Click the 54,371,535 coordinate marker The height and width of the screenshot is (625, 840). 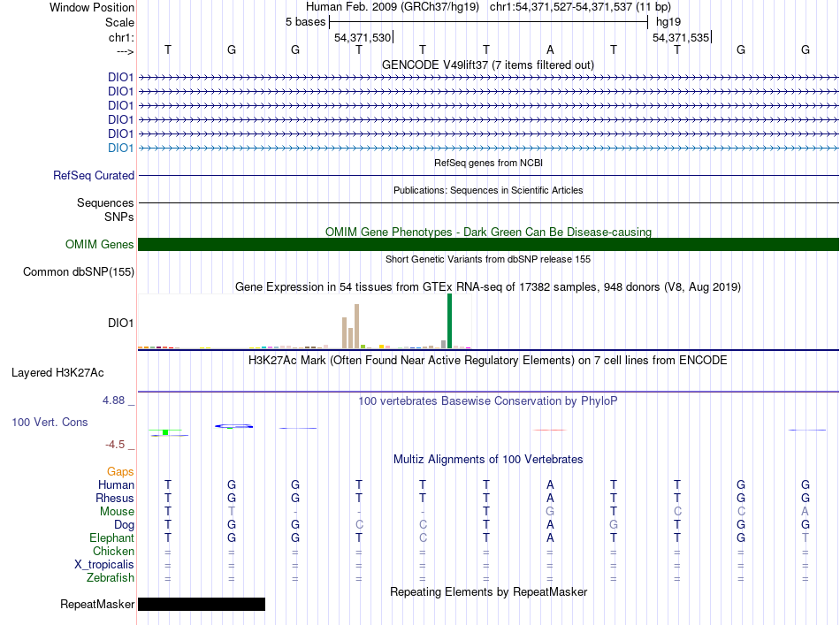pos(681,37)
